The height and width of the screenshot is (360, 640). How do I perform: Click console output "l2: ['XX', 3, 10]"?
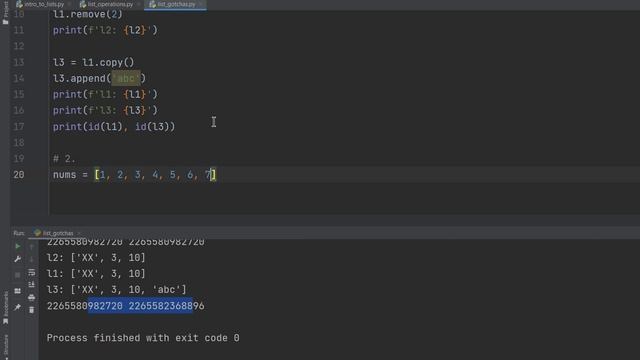point(96,258)
